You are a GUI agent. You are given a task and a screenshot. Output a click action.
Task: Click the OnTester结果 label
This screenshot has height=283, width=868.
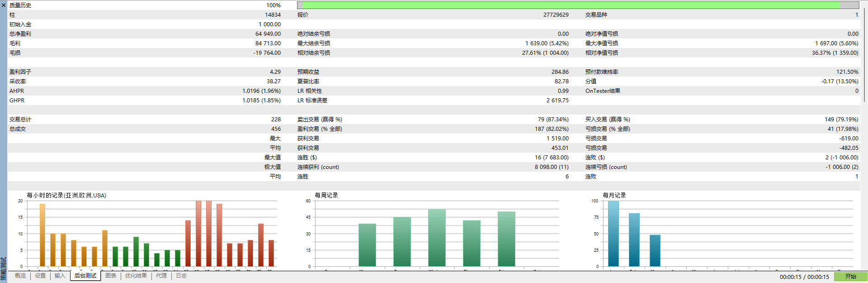(603, 91)
